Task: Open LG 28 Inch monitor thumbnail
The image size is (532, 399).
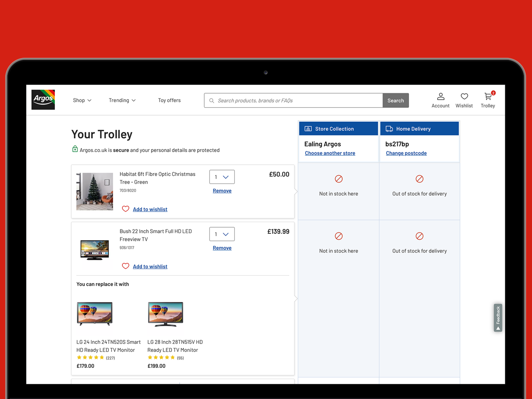Action: coord(166,314)
